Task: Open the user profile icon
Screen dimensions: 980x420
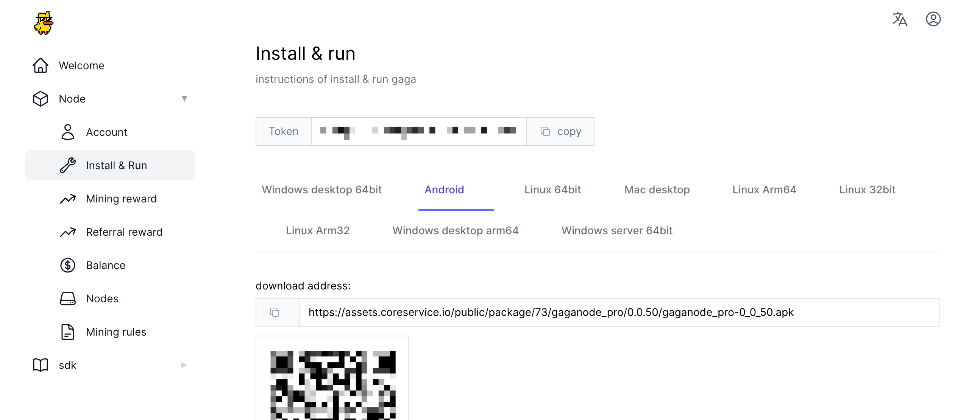Action: pyautogui.click(x=933, y=19)
